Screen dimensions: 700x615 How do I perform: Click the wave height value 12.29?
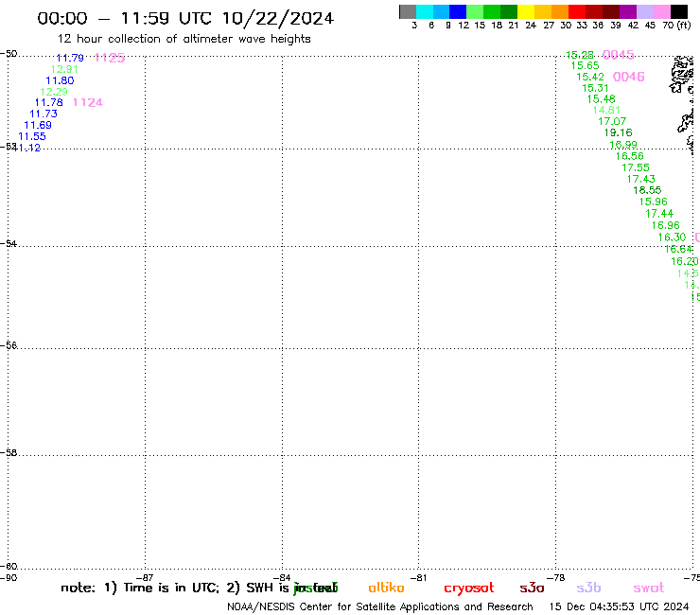pyautogui.click(x=54, y=92)
